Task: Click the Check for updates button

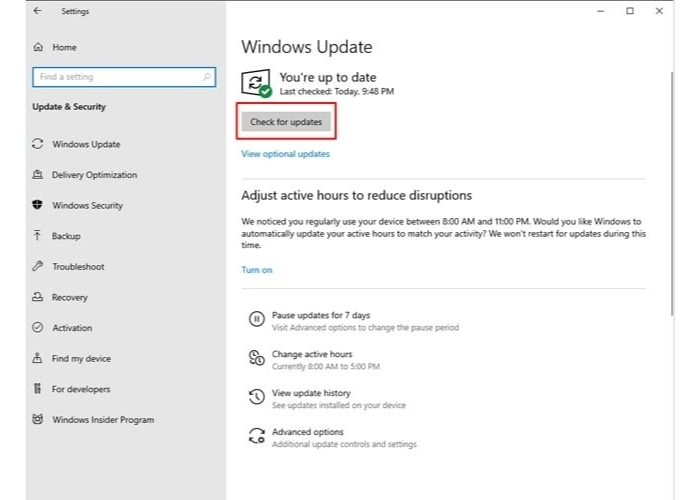Action: click(286, 121)
